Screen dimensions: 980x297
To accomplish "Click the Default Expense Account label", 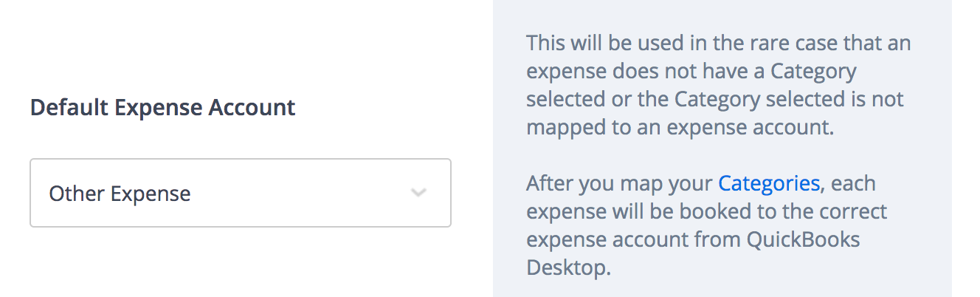I will coord(162,108).
